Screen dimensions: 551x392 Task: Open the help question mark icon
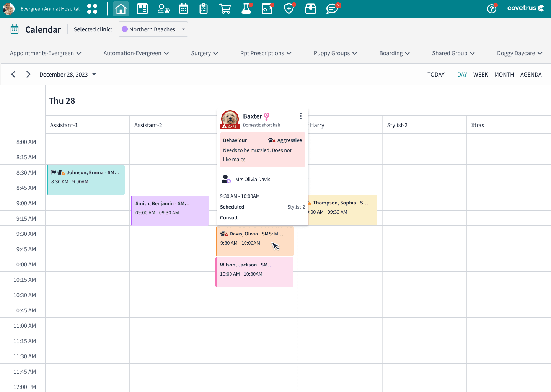tap(492, 8)
